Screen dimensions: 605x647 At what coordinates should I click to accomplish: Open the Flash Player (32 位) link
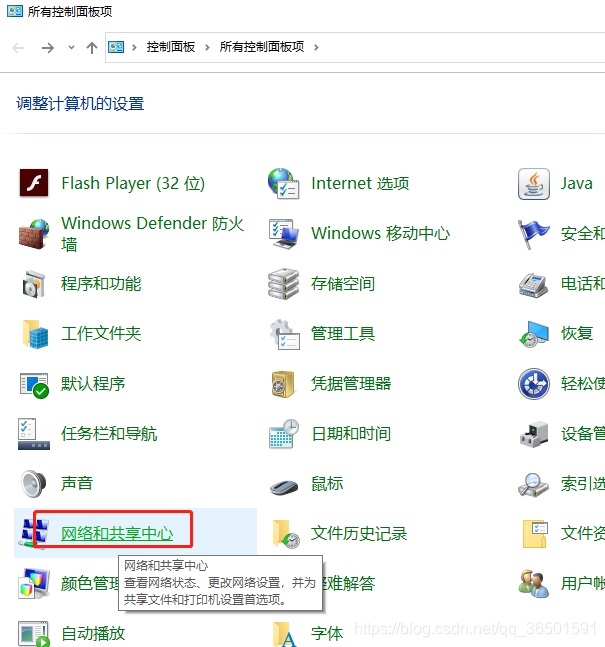coord(133,184)
